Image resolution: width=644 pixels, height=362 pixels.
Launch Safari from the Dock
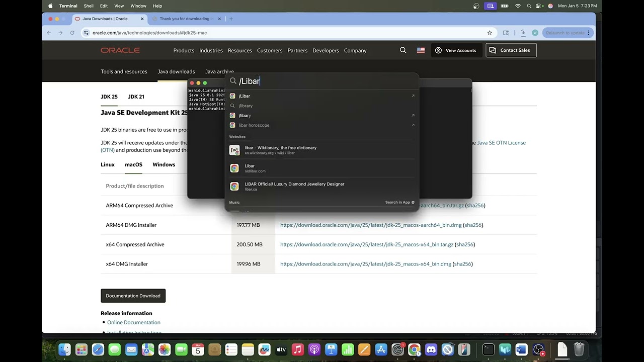(x=98, y=349)
